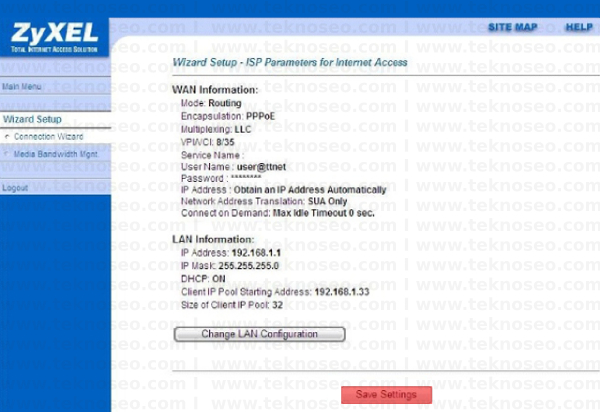Click the Mode: Routing text

point(211,103)
